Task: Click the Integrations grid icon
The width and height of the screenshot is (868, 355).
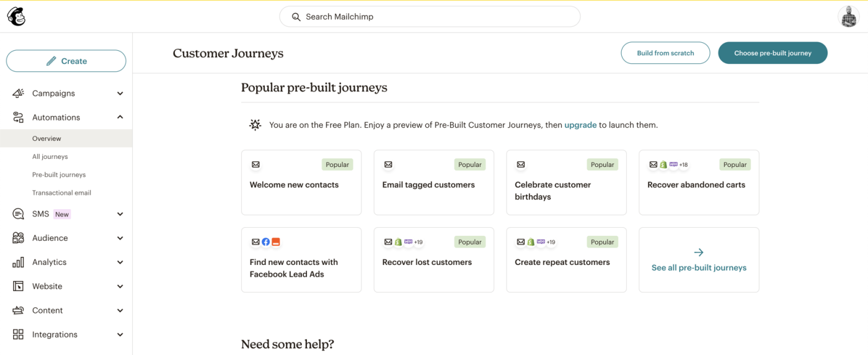Action: 18,335
